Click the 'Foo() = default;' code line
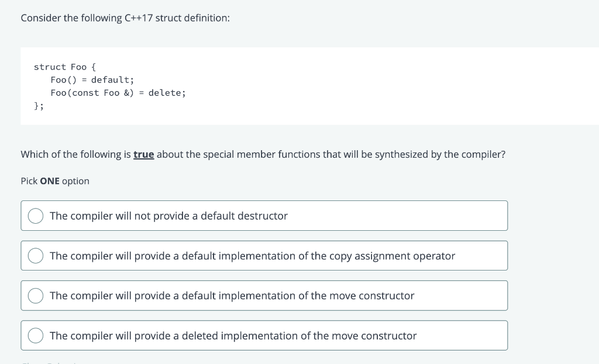Viewport: 599px width, 364px height. click(x=92, y=80)
